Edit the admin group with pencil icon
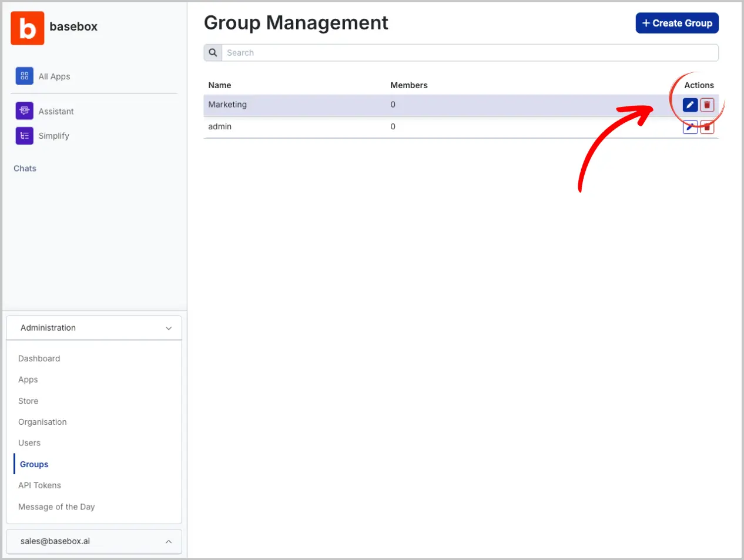This screenshot has height=560, width=744. (x=690, y=127)
